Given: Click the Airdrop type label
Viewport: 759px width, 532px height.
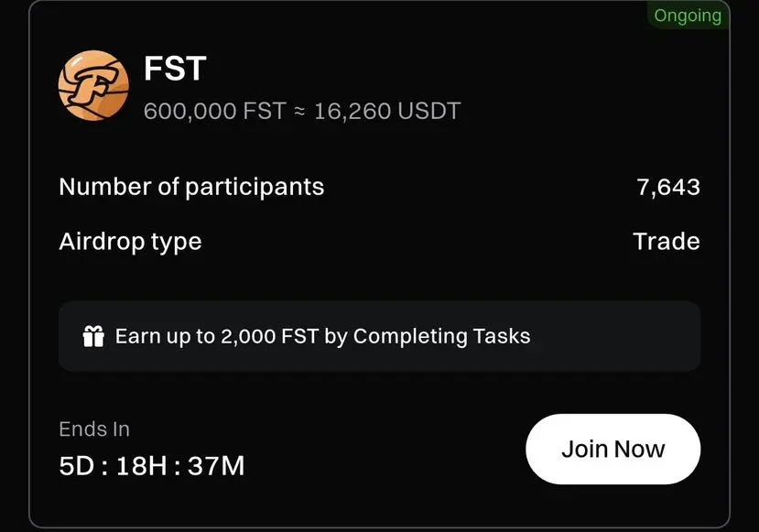Looking at the screenshot, I should point(130,242).
